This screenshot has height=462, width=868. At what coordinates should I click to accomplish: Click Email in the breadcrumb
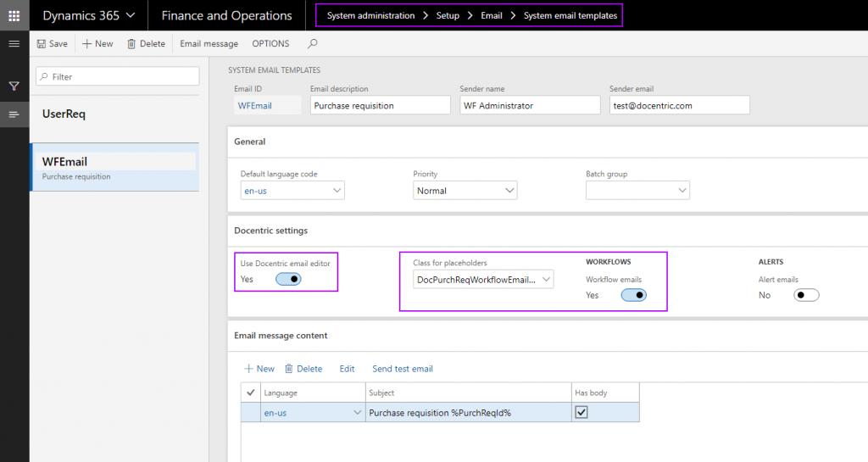tap(491, 15)
